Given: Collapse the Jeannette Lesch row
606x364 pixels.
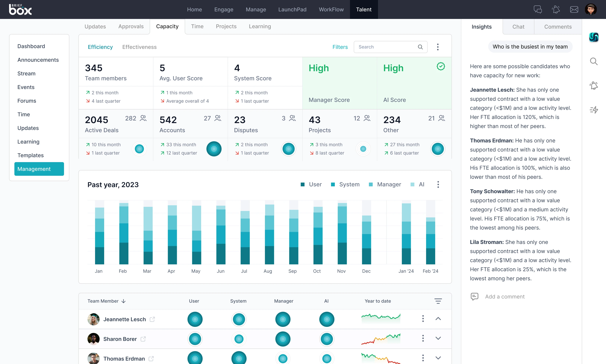Looking at the screenshot, I should point(438,319).
